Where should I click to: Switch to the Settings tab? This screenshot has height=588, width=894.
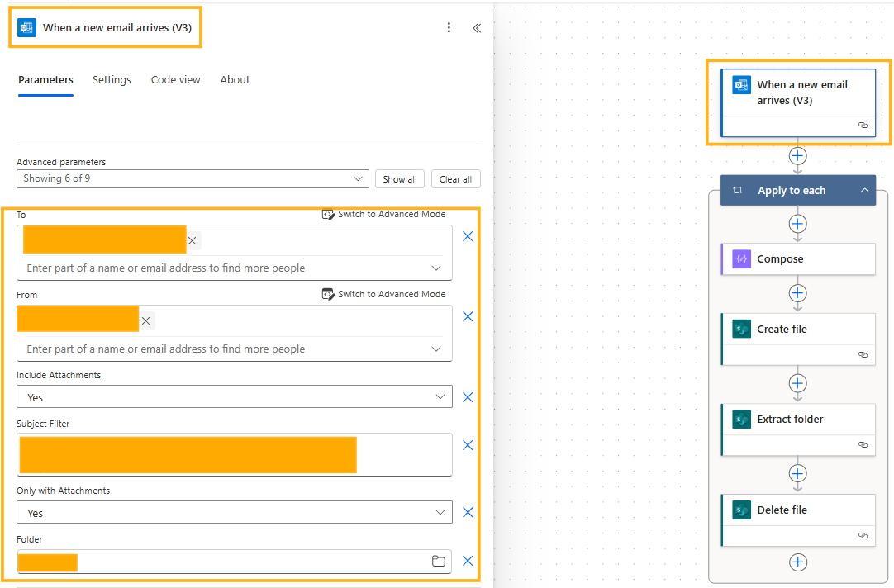[x=112, y=80]
